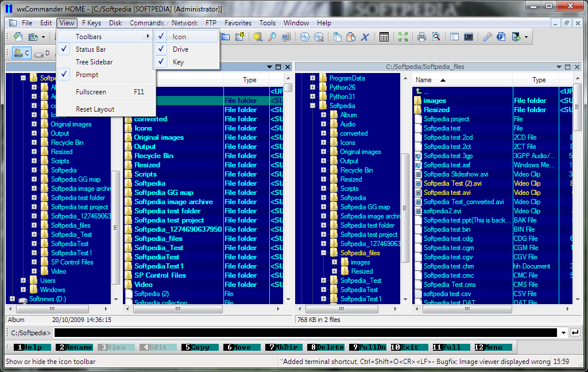588x372 pixels.
Task: Open right panel header dropdown arrow
Action: point(559,67)
